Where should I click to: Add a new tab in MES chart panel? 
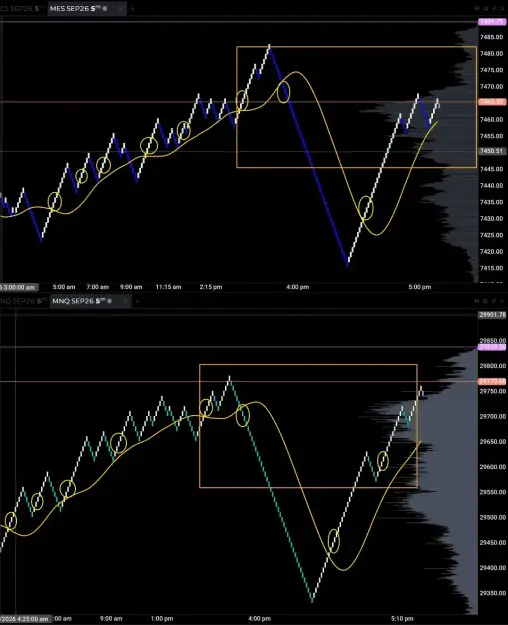133,9
